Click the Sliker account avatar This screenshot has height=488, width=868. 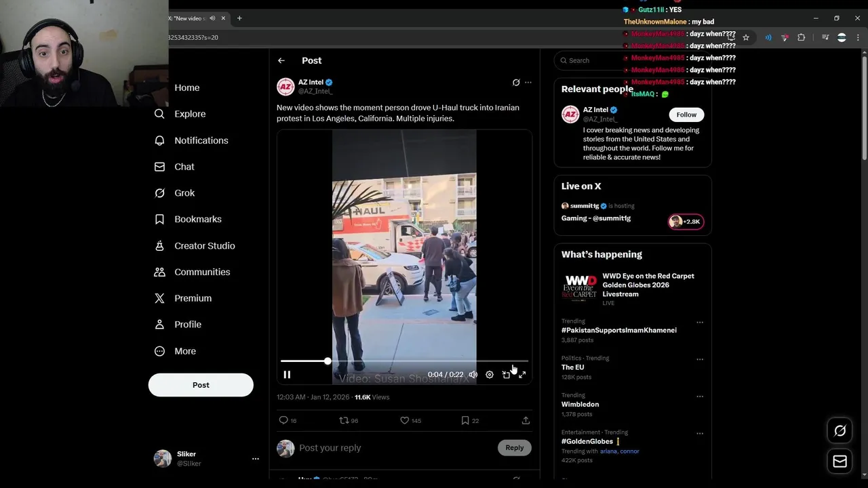tap(163, 458)
